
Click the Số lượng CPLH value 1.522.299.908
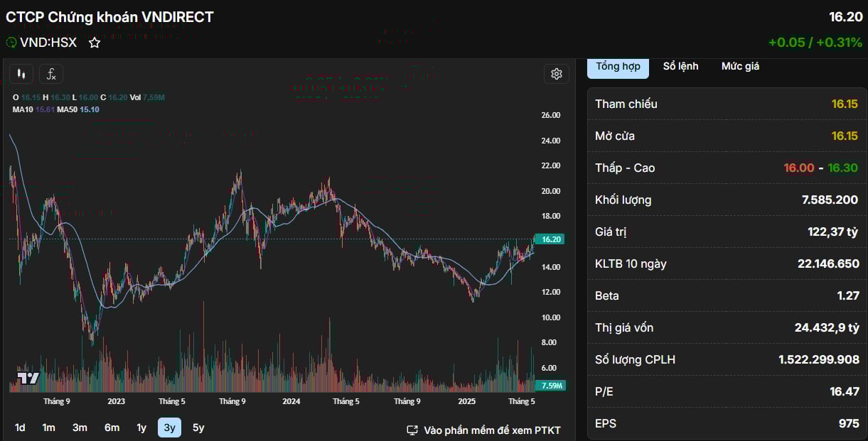click(819, 359)
